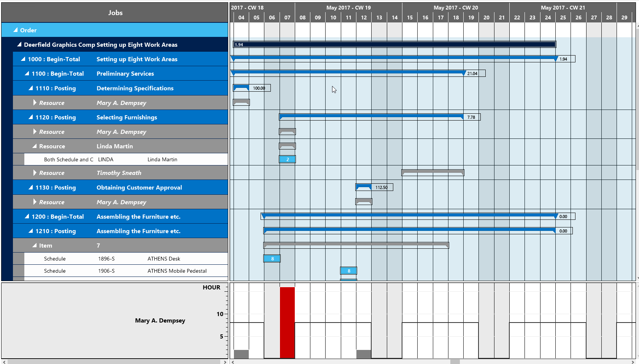The image size is (639, 364).
Task: Click collapse arrow on 1130 Obtaining Customer Approval
Action: click(30, 187)
